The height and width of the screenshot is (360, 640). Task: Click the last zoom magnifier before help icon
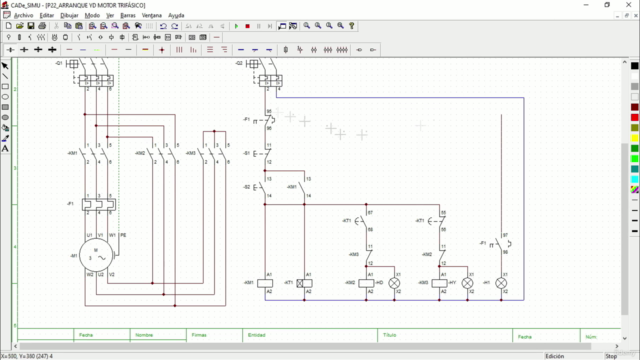click(340, 26)
